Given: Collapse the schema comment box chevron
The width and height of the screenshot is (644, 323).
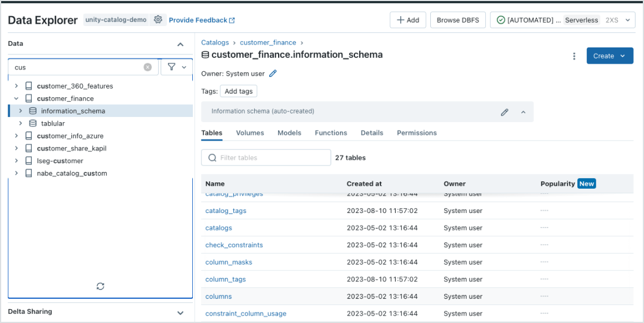Looking at the screenshot, I should 523,112.
